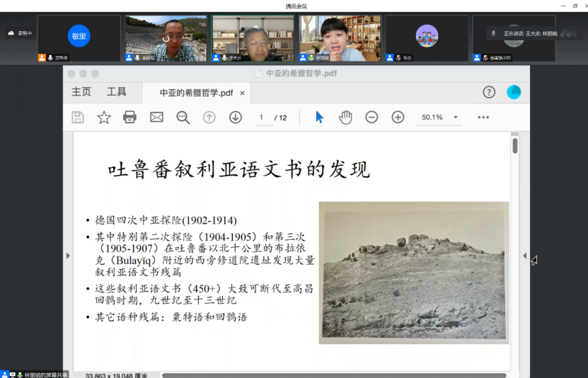Print the PDF using the printer icon
Screen dimensions: 588x378
point(130,118)
